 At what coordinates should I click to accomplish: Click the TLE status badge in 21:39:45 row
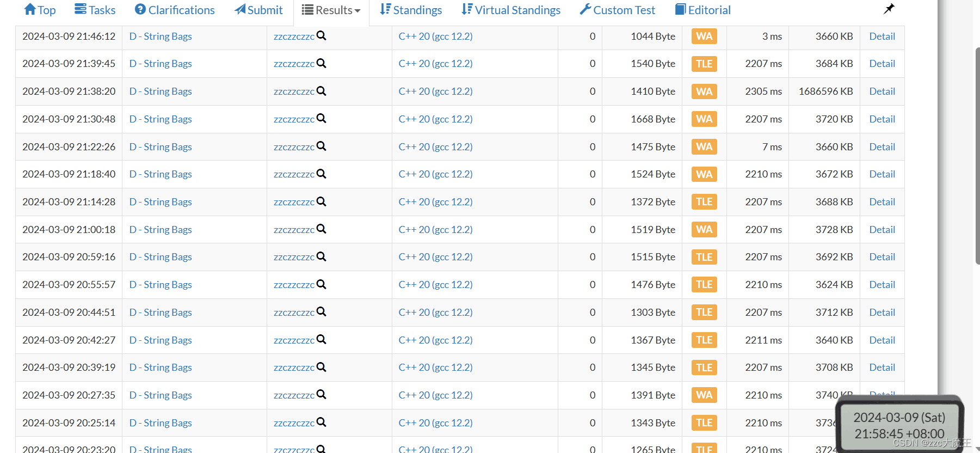point(704,64)
